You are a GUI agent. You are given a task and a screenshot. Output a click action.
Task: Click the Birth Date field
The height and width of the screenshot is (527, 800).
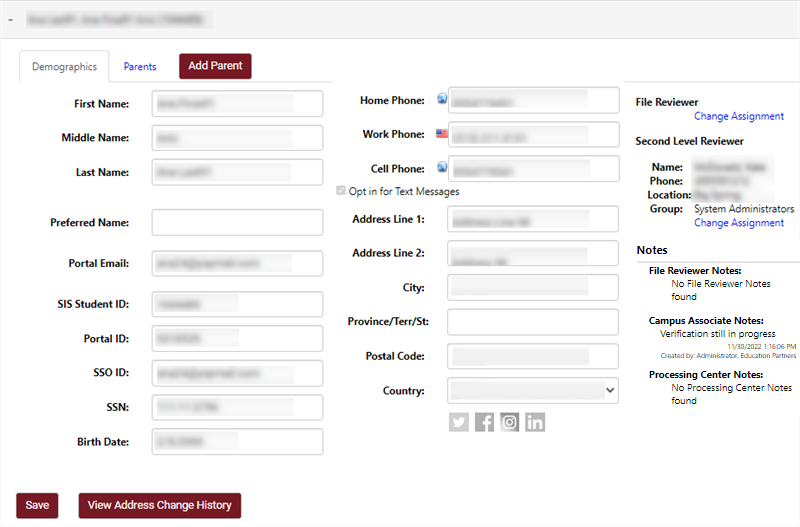(x=237, y=442)
